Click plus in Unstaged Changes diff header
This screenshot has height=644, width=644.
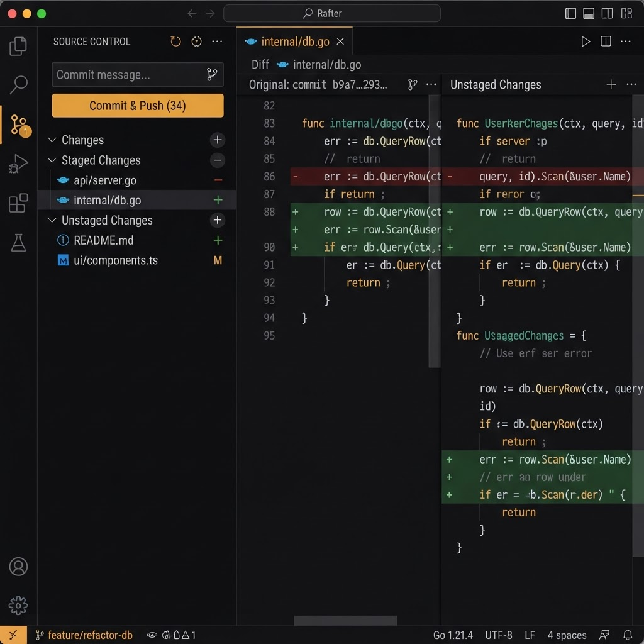point(611,85)
